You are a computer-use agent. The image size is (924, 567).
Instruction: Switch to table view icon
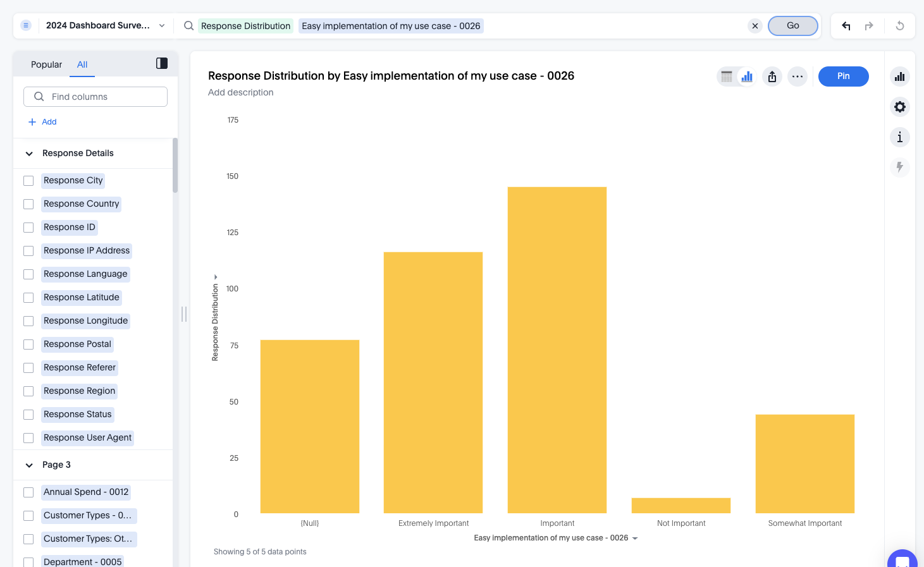(727, 76)
